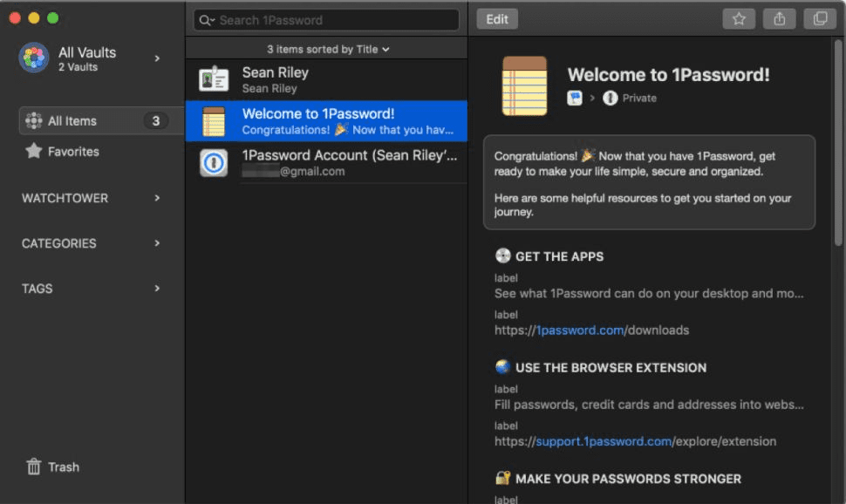
Task: Open the 1password.com/downloads link
Action: coord(591,330)
